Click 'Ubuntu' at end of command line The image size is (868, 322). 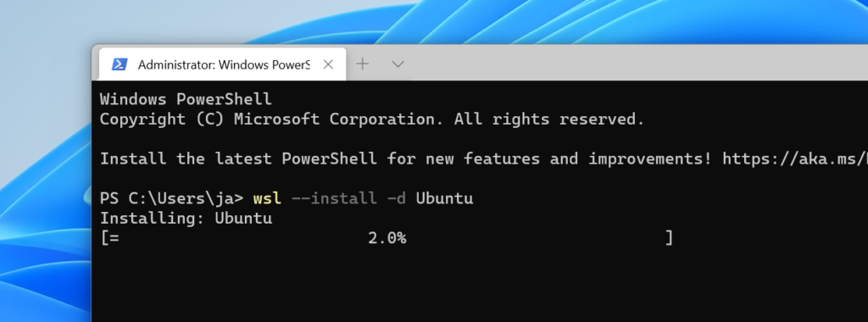[444, 198]
